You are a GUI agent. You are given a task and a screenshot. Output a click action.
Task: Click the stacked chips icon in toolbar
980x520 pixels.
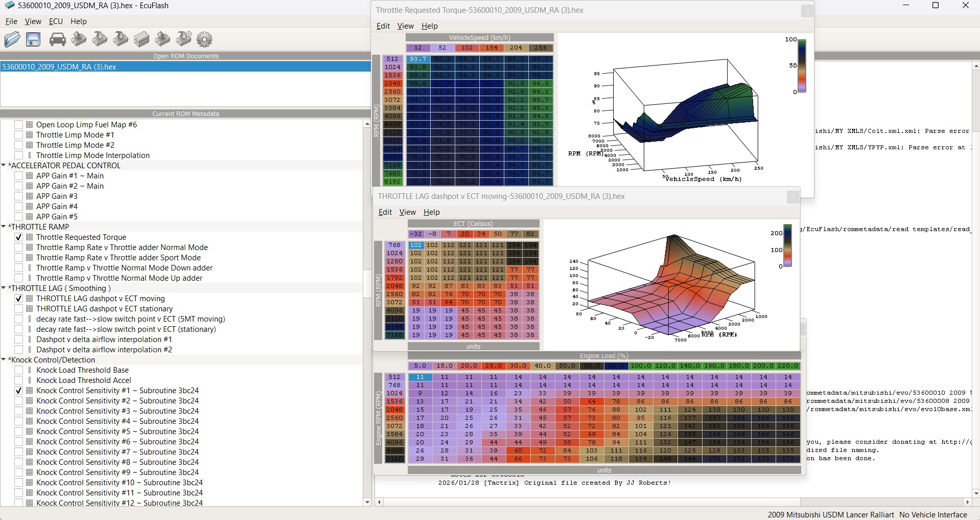point(142,39)
